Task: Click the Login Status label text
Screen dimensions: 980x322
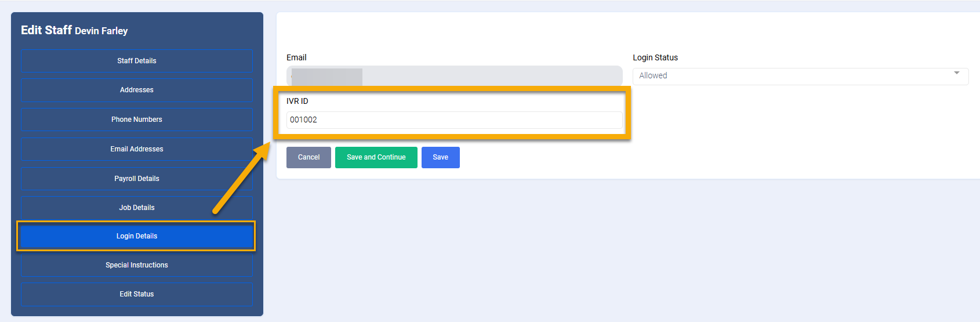Action: [655, 57]
